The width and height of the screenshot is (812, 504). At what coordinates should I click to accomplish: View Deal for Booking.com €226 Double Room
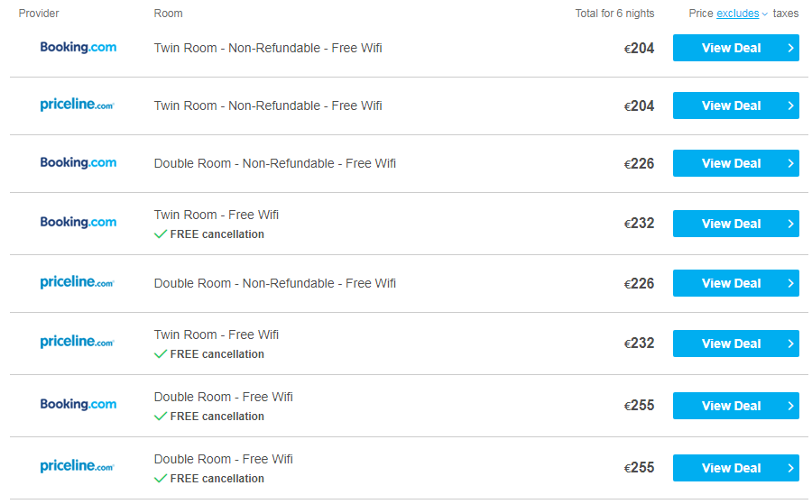pos(736,163)
